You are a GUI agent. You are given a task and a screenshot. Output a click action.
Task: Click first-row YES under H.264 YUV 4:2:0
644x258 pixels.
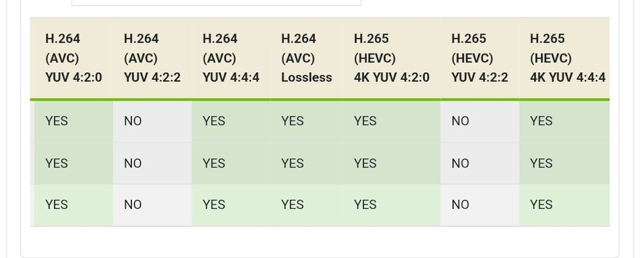tap(57, 121)
